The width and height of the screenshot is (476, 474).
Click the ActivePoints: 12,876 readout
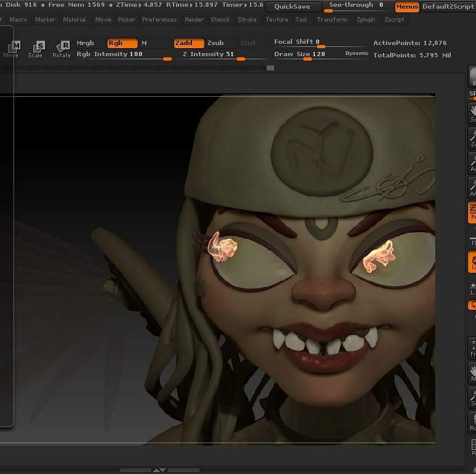pos(410,43)
